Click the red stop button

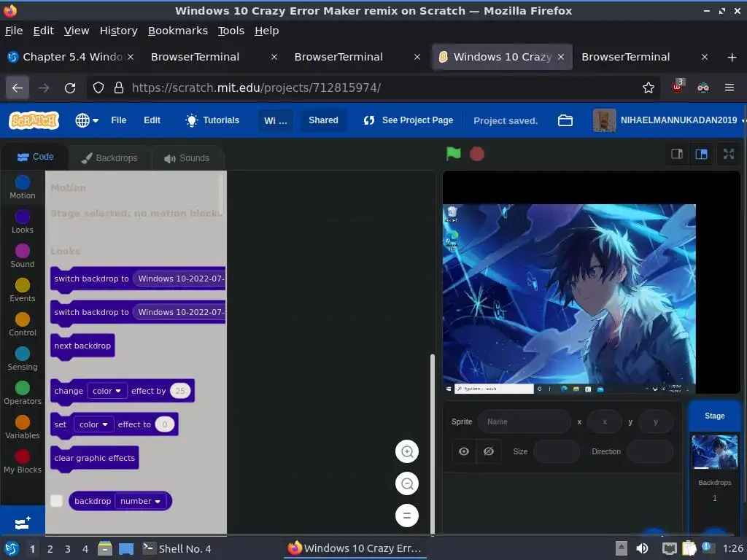pos(477,154)
